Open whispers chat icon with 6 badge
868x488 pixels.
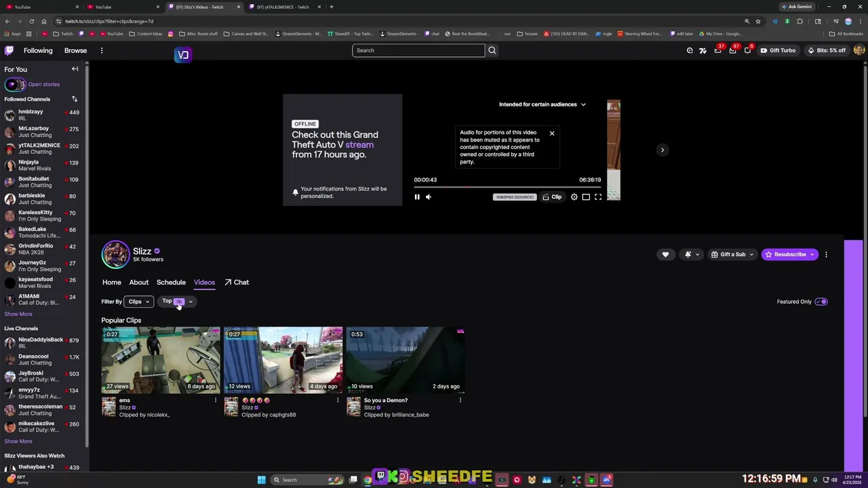click(x=747, y=50)
